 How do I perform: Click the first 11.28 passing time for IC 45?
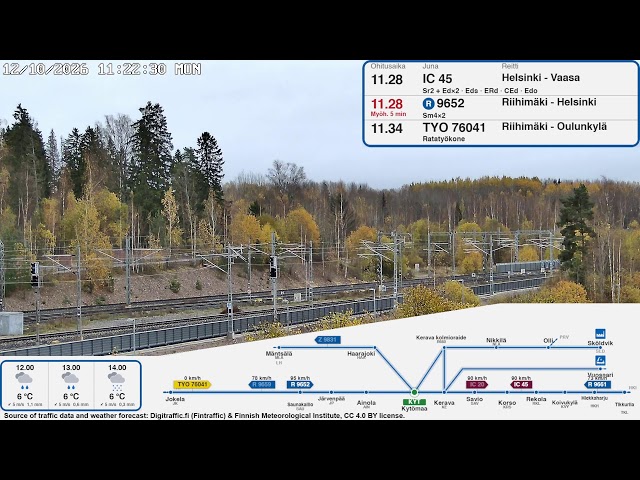click(x=387, y=80)
